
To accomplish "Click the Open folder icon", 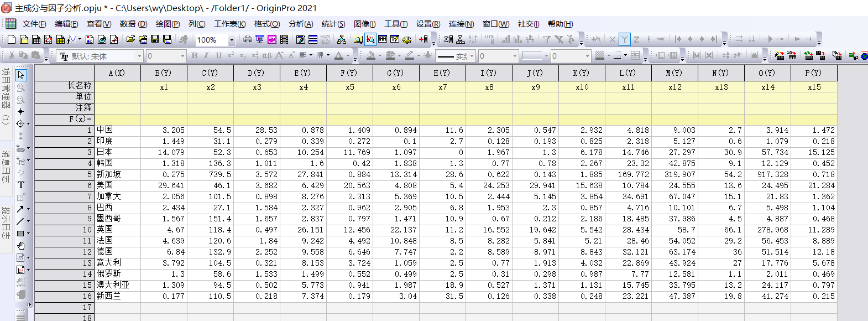I will pyautogui.click(x=130, y=39).
